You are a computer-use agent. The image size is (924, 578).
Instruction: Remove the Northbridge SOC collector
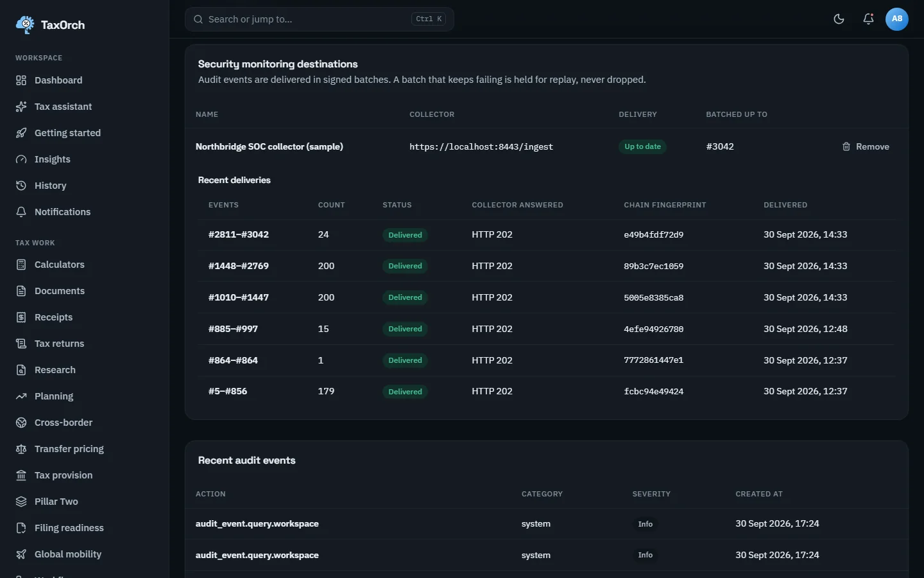point(866,146)
